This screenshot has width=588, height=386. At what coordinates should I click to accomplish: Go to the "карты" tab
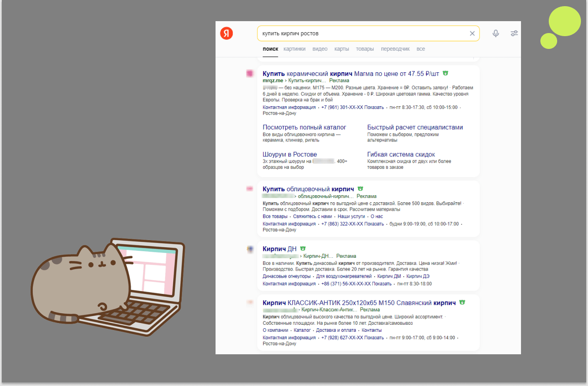point(342,49)
